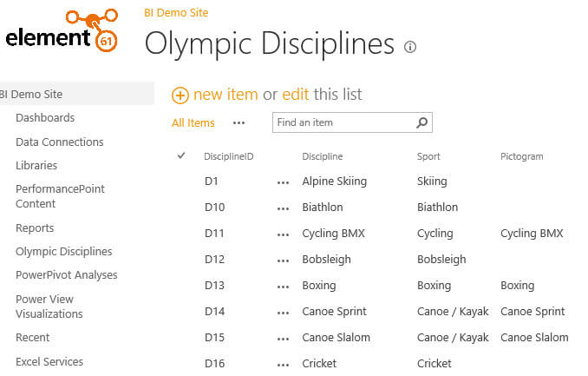The width and height of the screenshot is (588, 376).
Task: Click Cycling BMX in the Pictogram column
Action: [x=532, y=234]
